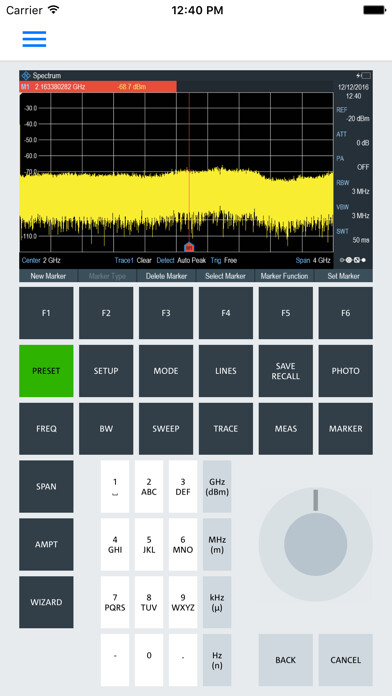Image resolution: width=392 pixels, height=696 pixels.
Task: Tap the F2 key
Action: point(106,313)
